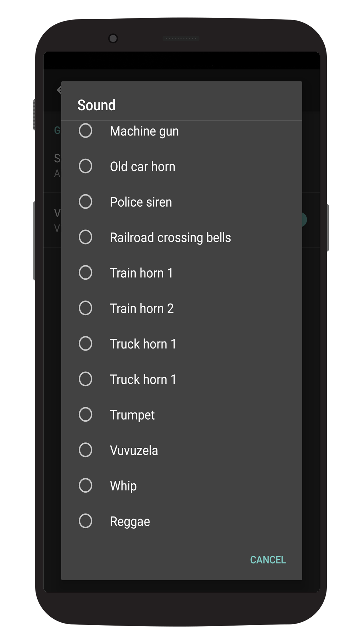Choose the Vuvuzela radio button

[x=85, y=450]
